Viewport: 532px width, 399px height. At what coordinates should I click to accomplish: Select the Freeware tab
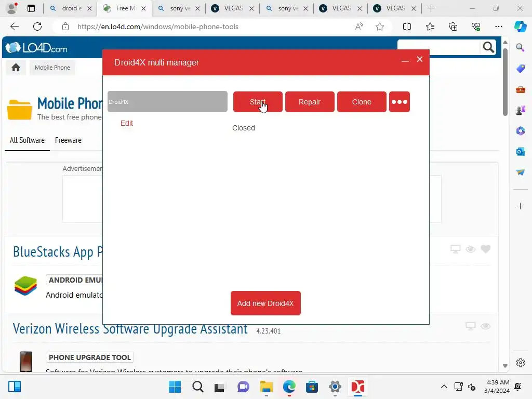(68, 140)
